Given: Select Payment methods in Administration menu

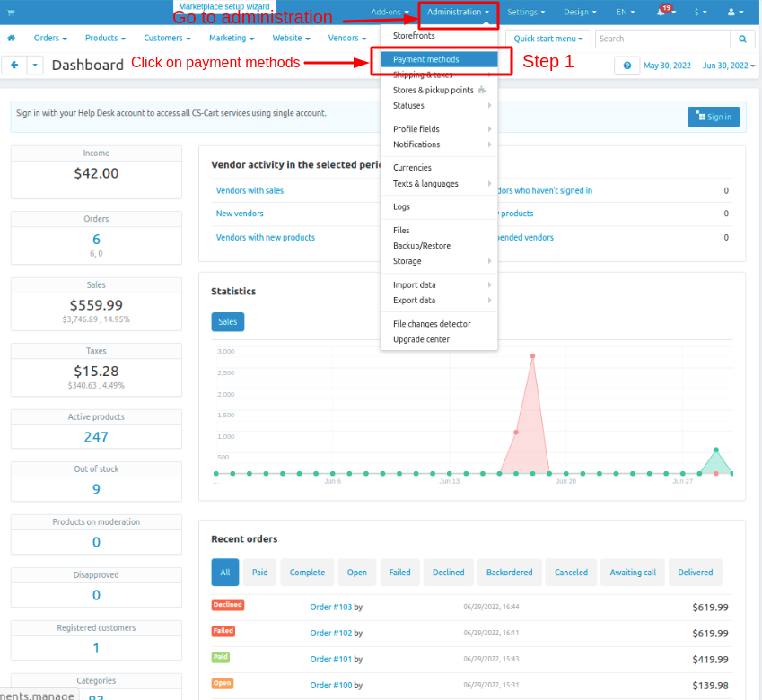Looking at the screenshot, I should click(425, 59).
